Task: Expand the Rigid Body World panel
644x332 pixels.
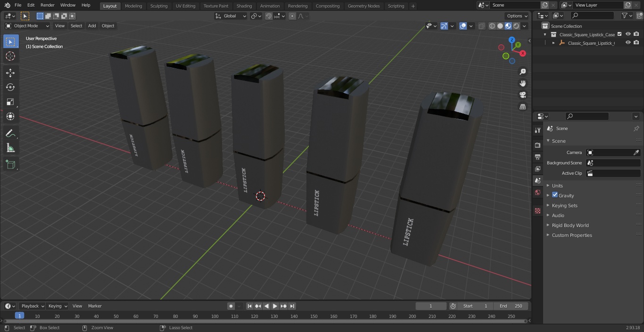Action: (x=570, y=225)
